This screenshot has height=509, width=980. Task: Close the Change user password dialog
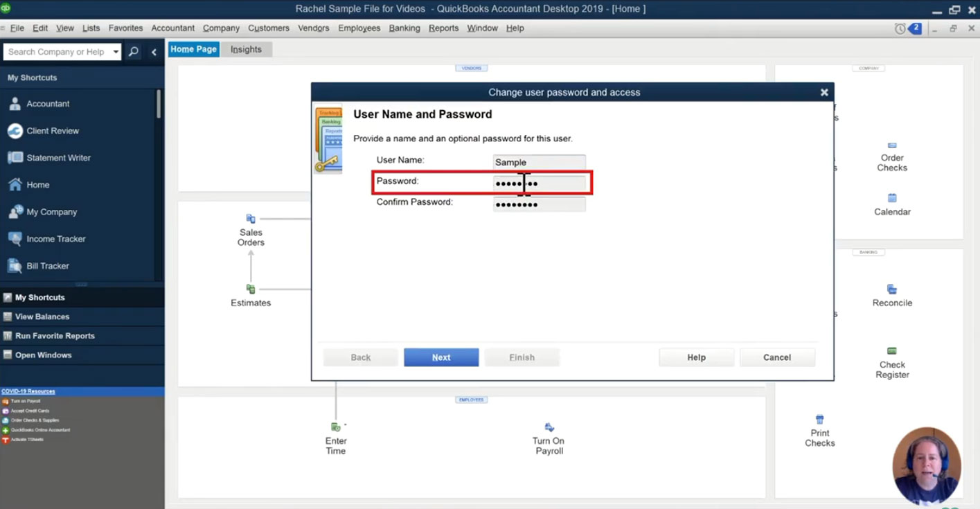[x=824, y=92]
